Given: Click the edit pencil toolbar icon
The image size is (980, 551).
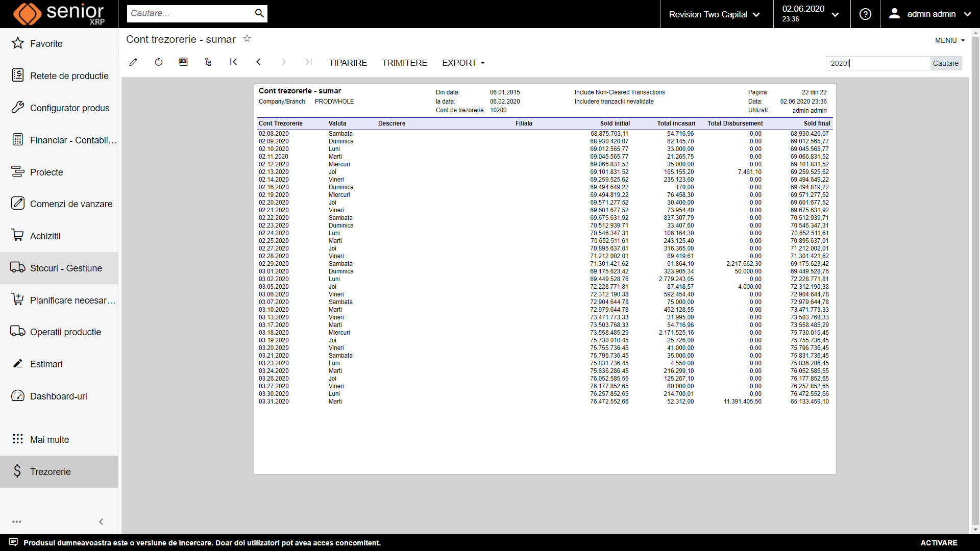Looking at the screenshot, I should [133, 62].
